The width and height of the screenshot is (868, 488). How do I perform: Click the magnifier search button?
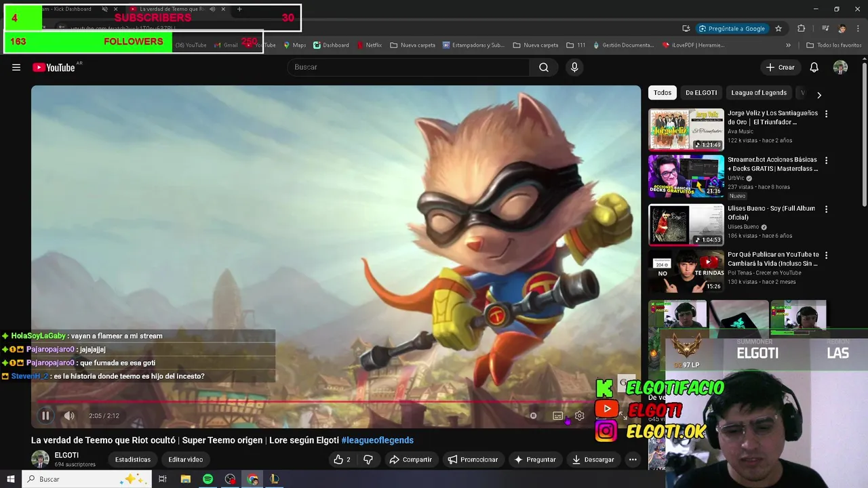(x=544, y=67)
